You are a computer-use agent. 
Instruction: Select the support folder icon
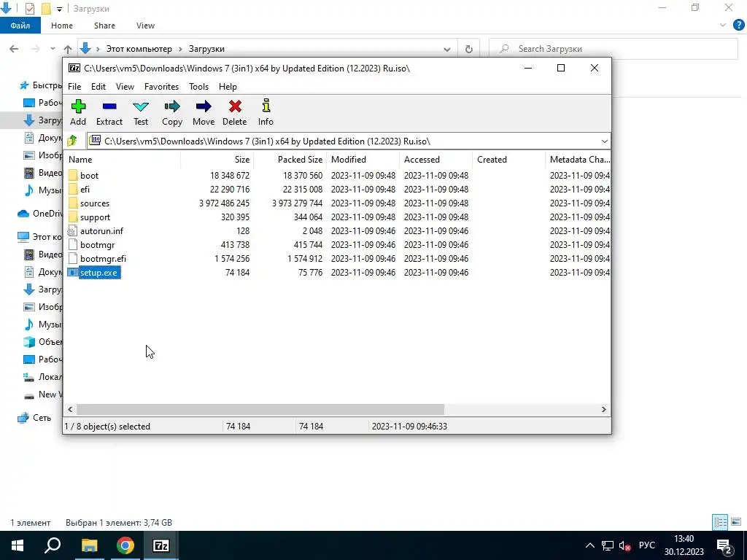[73, 217]
